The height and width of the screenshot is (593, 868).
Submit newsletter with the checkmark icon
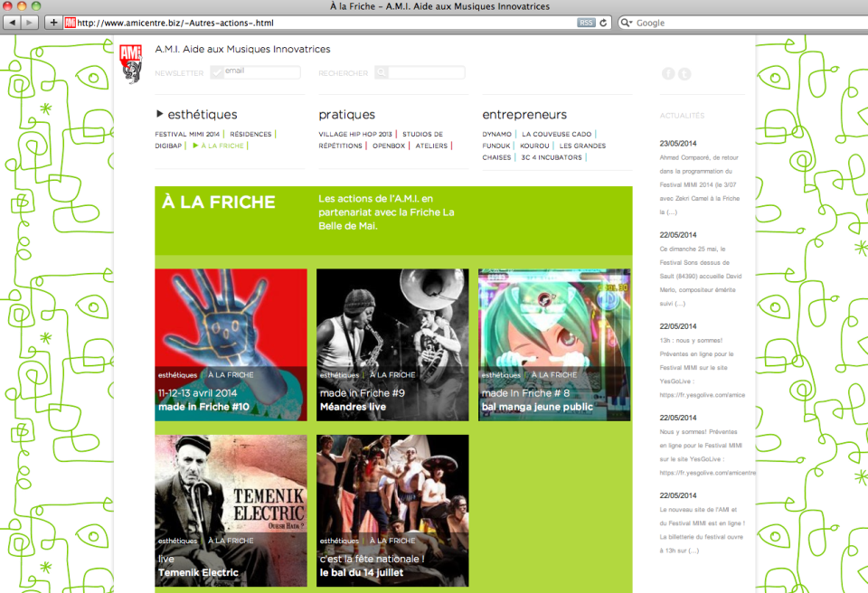pyautogui.click(x=216, y=72)
